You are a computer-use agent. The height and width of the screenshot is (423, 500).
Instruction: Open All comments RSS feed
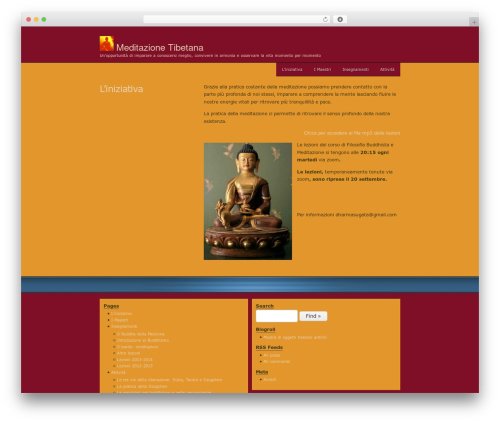[x=277, y=361]
